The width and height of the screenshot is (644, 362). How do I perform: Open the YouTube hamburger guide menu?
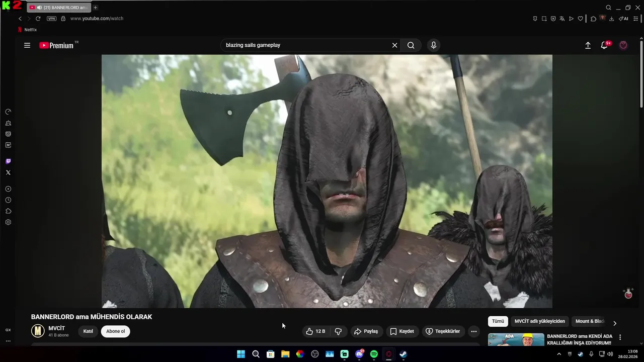[27, 45]
